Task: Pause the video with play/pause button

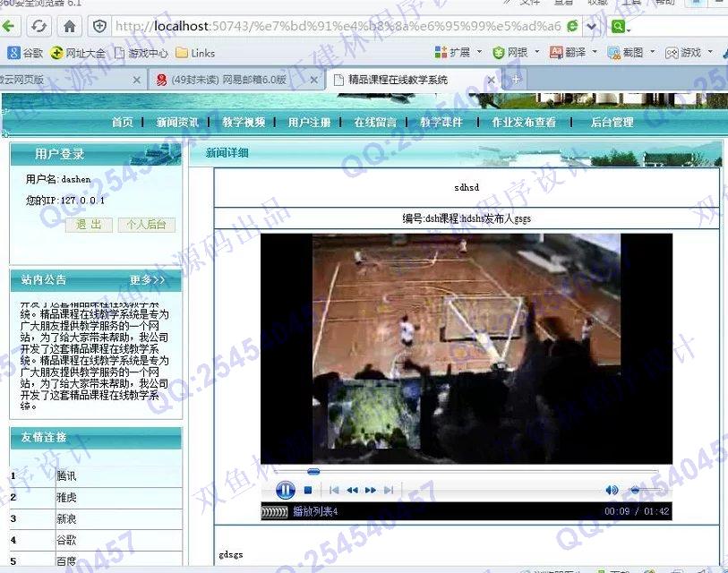Action: (x=285, y=490)
